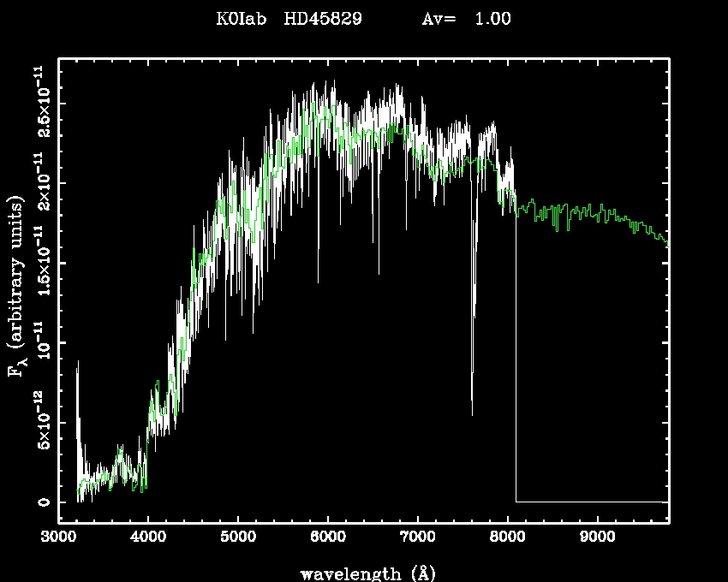Select the 5000 wavelength tick label

tap(237, 538)
